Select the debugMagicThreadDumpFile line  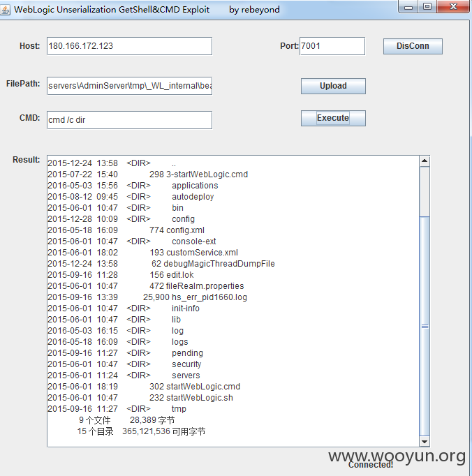(161, 264)
